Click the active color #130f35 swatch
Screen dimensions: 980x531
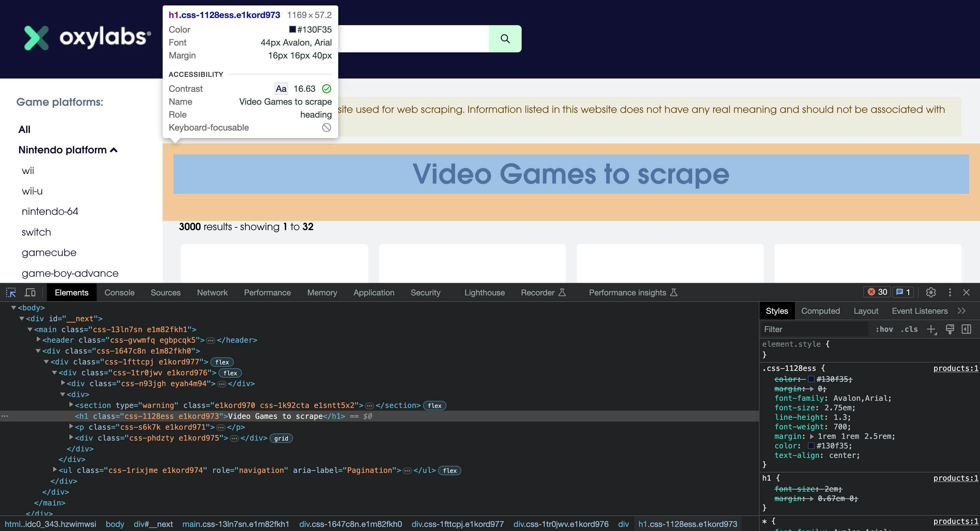(811, 445)
